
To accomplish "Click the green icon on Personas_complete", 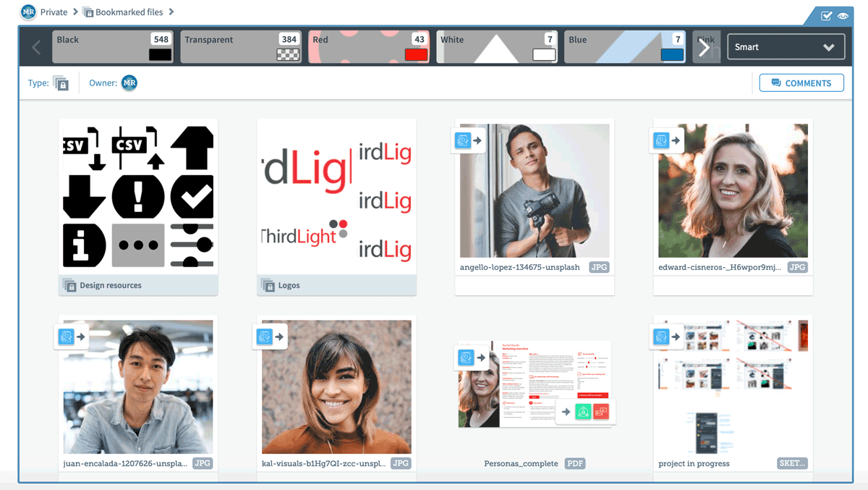I will [x=583, y=412].
